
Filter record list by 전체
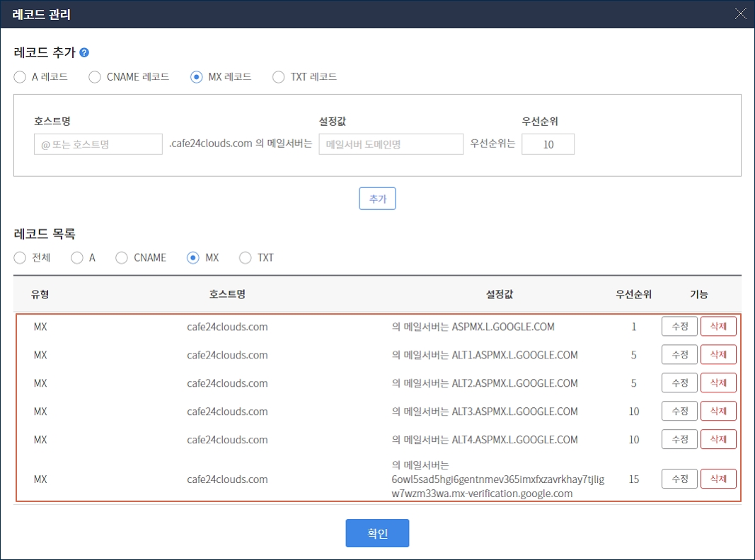click(x=20, y=258)
